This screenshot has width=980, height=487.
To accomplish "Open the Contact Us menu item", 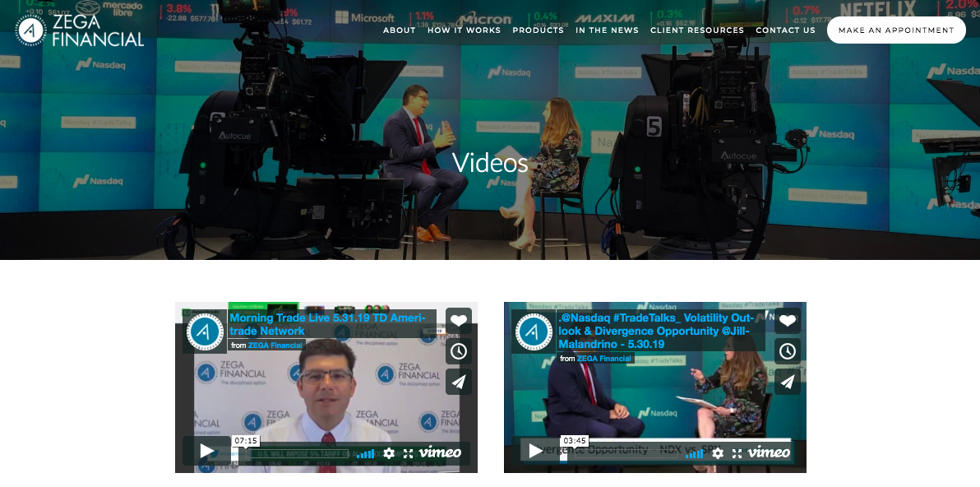I will coord(786,30).
